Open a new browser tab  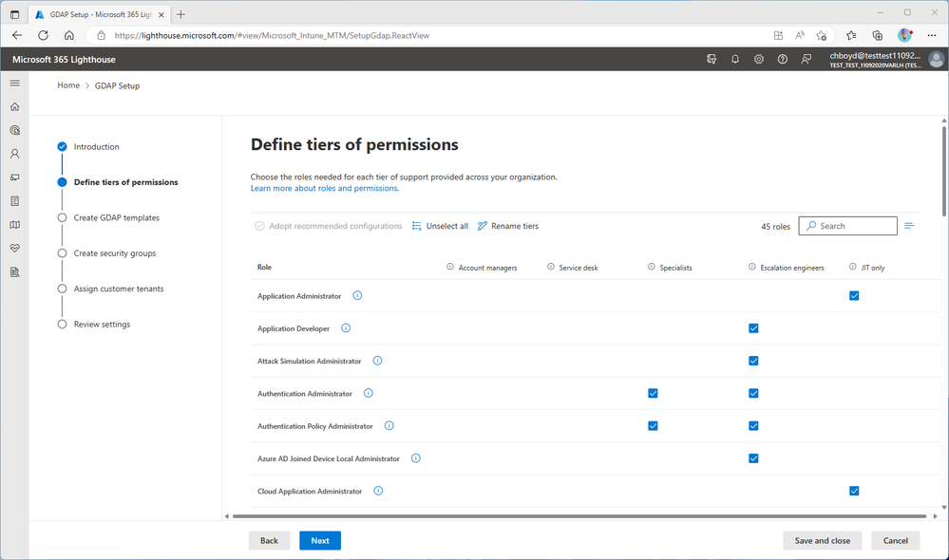coord(180,14)
